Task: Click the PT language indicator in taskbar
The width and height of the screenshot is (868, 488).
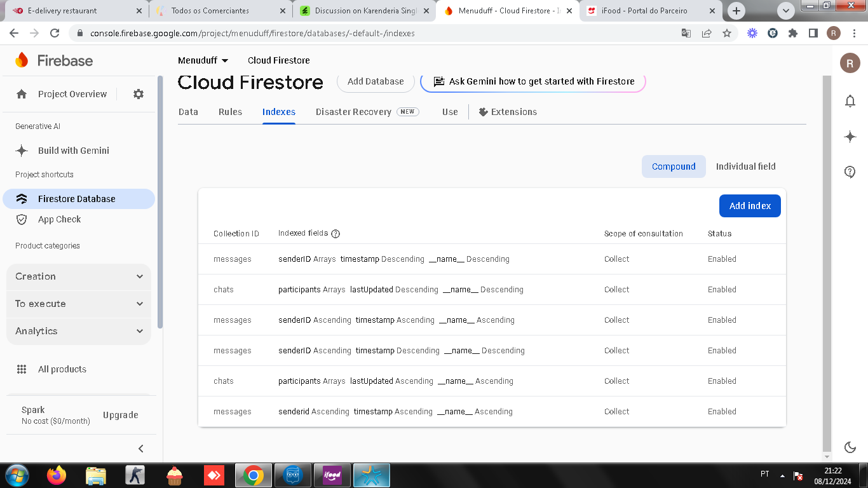Action: pos(765,474)
